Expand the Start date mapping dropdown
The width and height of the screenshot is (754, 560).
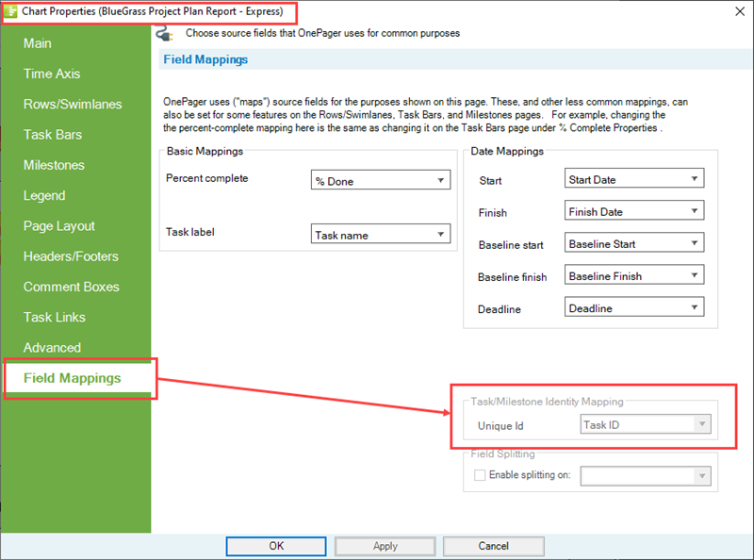(634, 178)
